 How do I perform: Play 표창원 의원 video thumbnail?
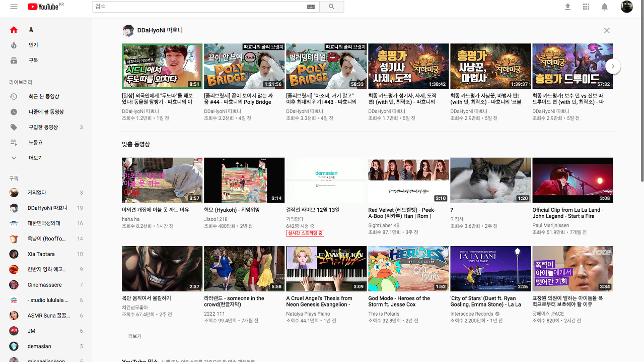pos(573,269)
